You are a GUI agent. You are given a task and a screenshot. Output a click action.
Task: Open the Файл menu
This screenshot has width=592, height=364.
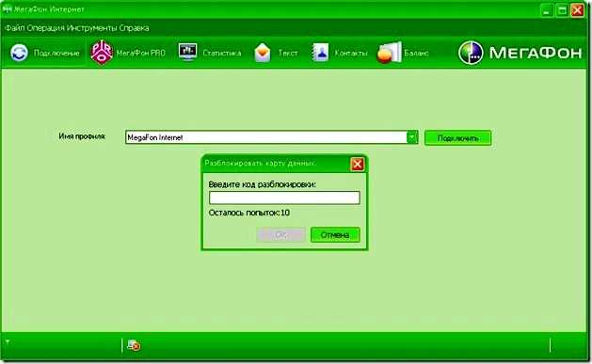[x=15, y=28]
